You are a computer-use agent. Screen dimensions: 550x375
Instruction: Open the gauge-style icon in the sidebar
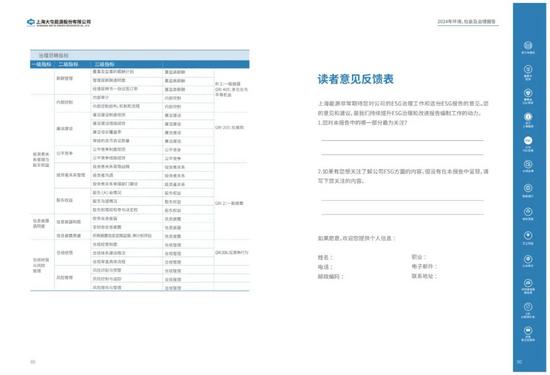point(528,283)
